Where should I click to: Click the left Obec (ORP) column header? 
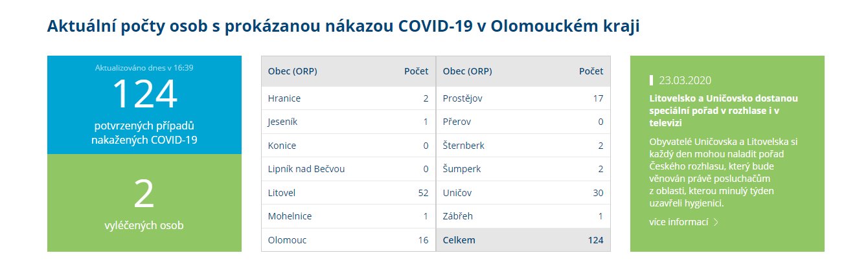click(293, 71)
